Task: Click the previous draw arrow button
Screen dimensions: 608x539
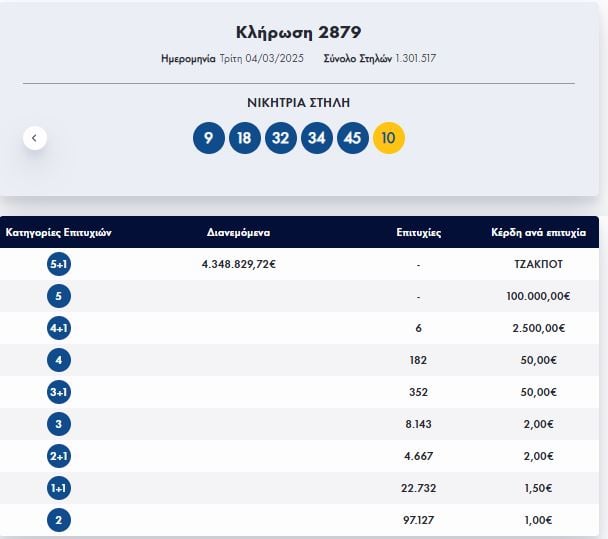Action: 35,138
